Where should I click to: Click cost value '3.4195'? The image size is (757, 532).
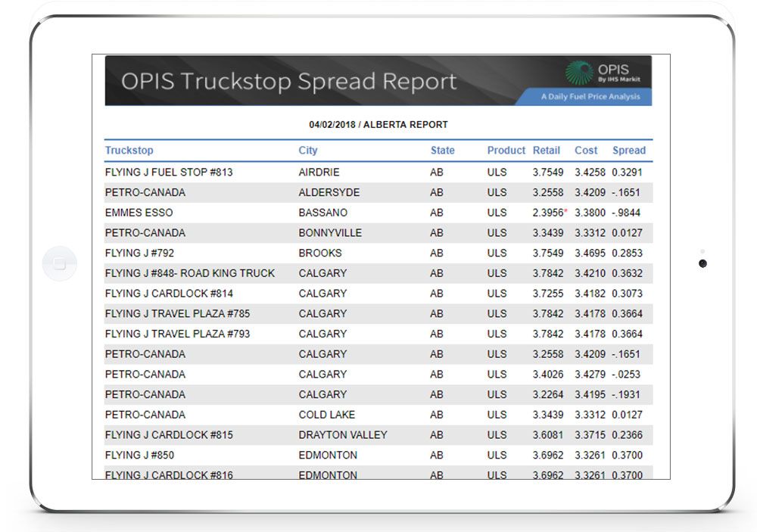[x=590, y=394]
